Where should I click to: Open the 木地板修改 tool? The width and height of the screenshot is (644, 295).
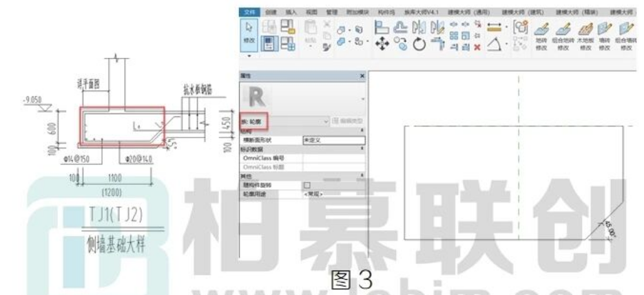(x=585, y=36)
